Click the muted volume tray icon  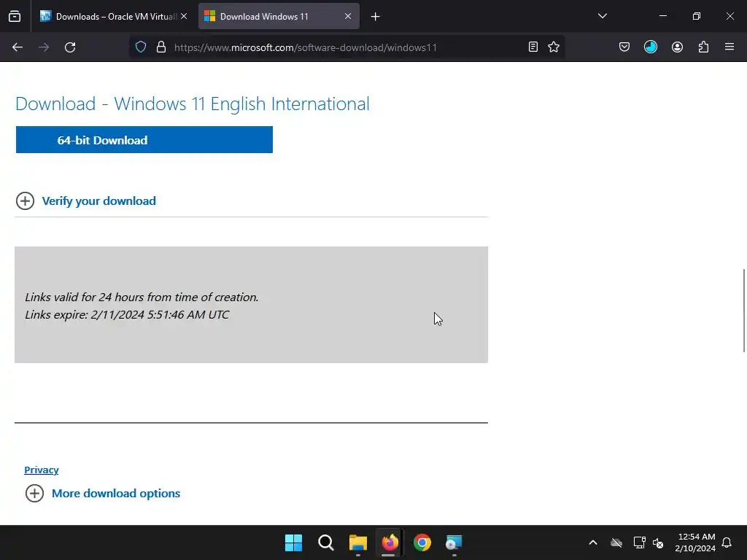point(658,542)
